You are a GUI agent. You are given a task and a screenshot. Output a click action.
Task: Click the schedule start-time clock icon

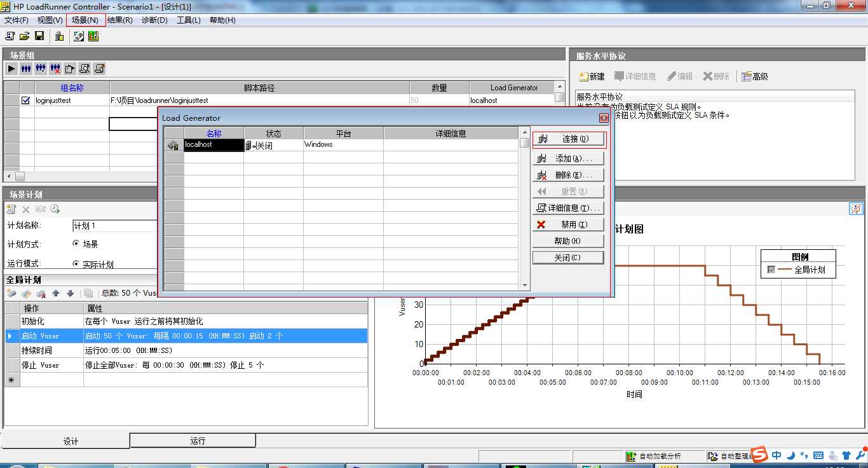(55, 209)
